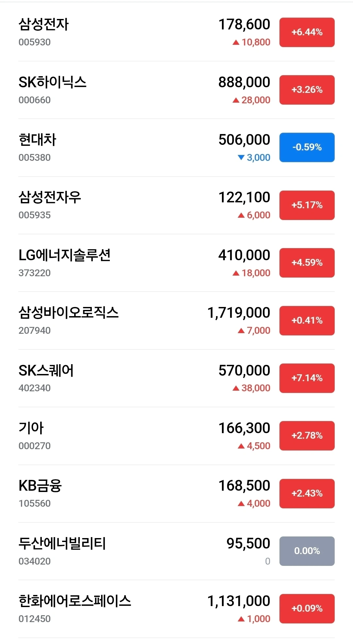Screen dimensions: 353x644
Task: Click the 1,719,000 price of 삼성바이오로직스
Action: coord(239,313)
